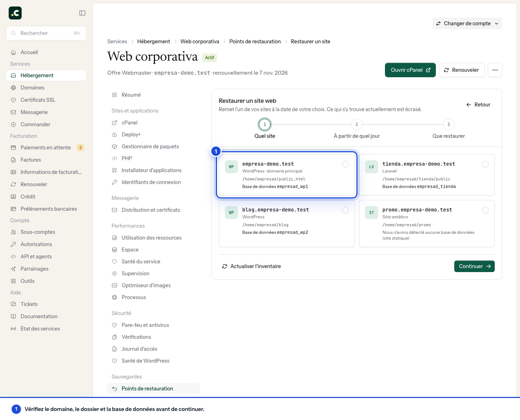Screen dimensions: 520x420
Task: Open Tickets chat icon
Action: pyautogui.click(x=13, y=304)
